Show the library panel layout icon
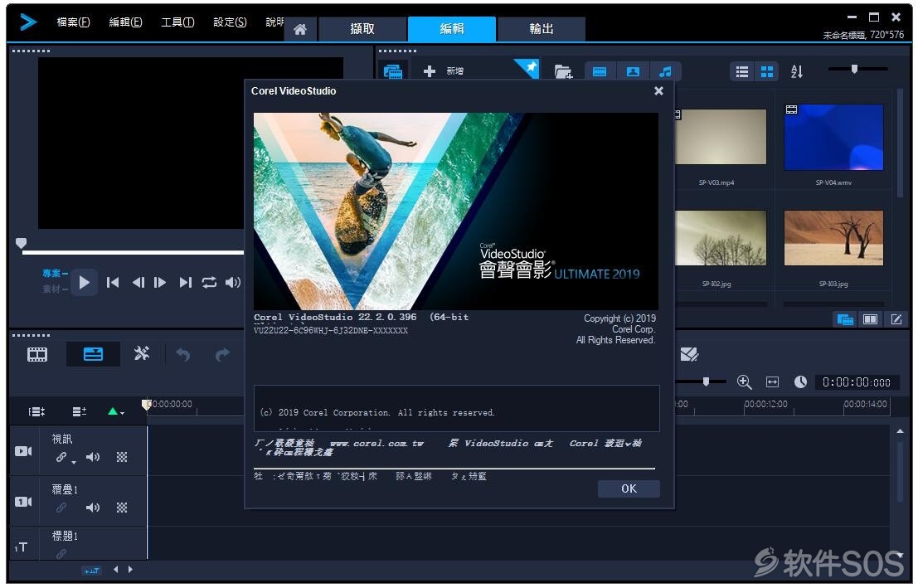This screenshot has height=588, width=918. click(x=845, y=320)
